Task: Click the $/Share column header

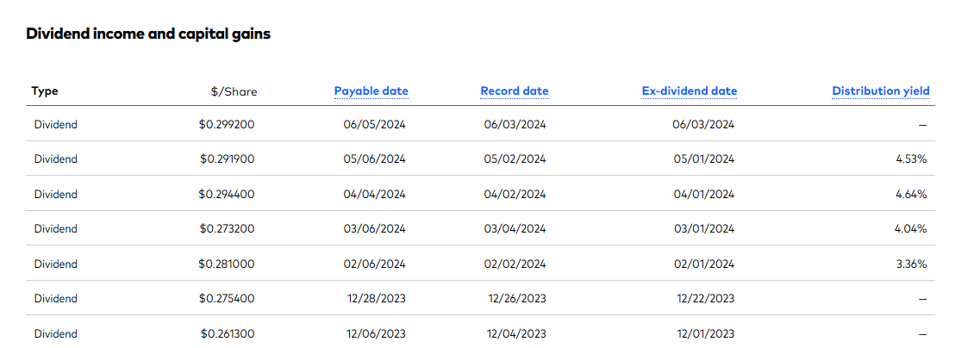Action: 233,91
